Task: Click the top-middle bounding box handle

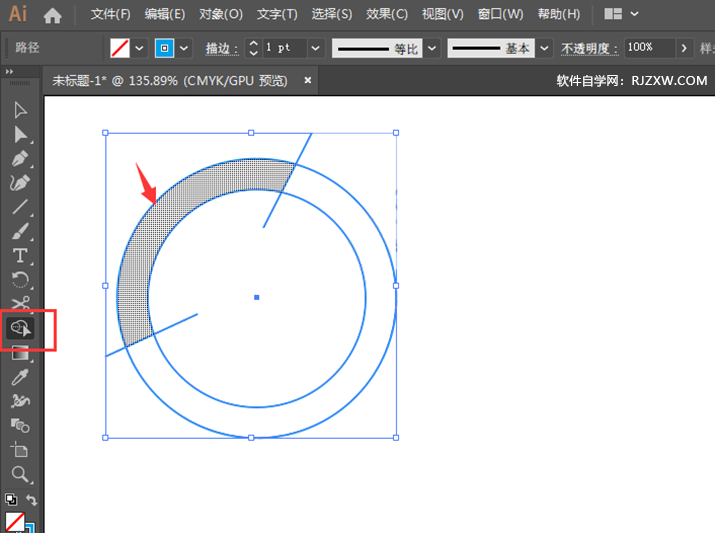Action: (251, 133)
